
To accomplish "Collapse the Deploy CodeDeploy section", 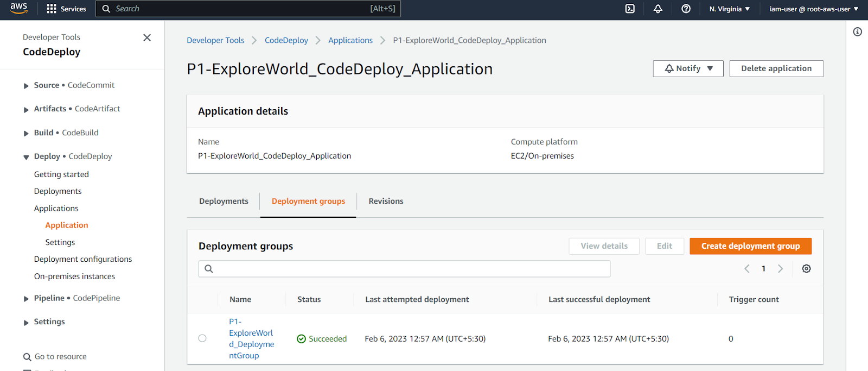I will (26, 158).
